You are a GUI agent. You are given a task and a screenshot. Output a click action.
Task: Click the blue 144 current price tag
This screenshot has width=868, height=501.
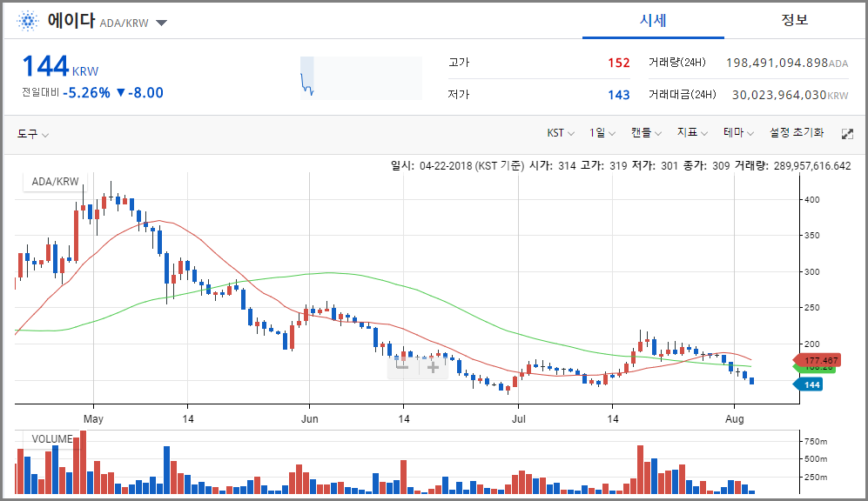[x=811, y=384]
